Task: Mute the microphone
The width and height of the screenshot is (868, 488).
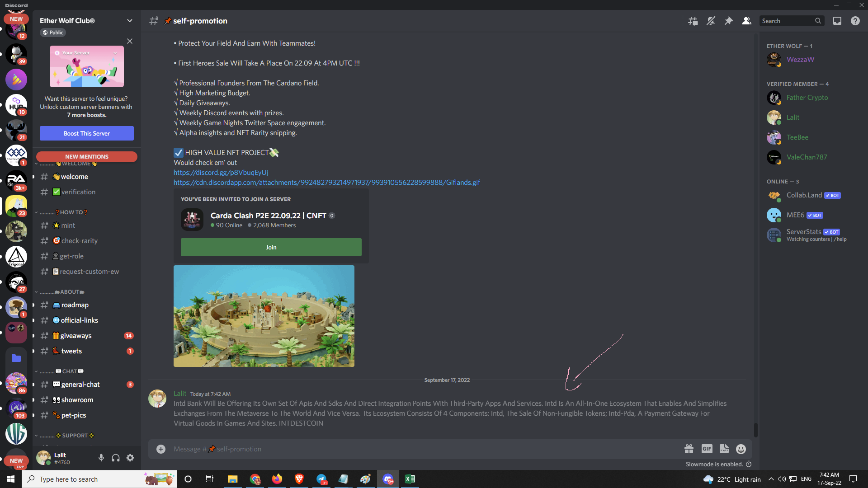Action: (101, 458)
